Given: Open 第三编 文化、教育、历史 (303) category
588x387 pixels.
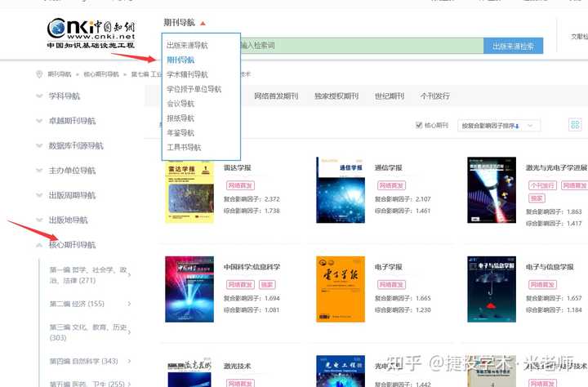Looking at the screenshot, I should (88, 332).
